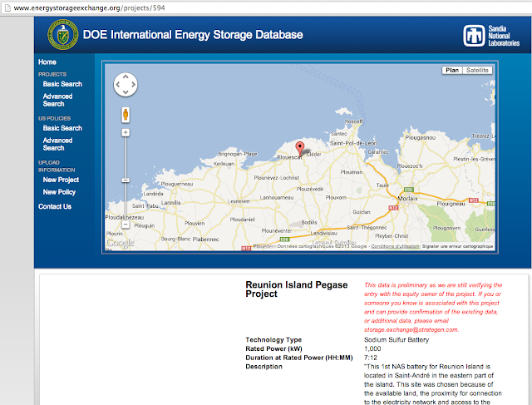Open US Policies Advanced Search
Image resolution: width=532 pixels, height=405 pixels.
(57, 144)
